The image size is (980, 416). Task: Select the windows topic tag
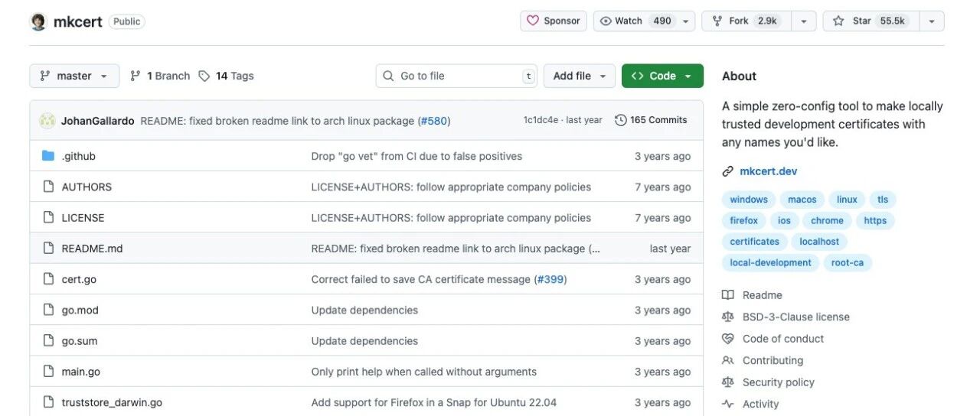point(749,200)
